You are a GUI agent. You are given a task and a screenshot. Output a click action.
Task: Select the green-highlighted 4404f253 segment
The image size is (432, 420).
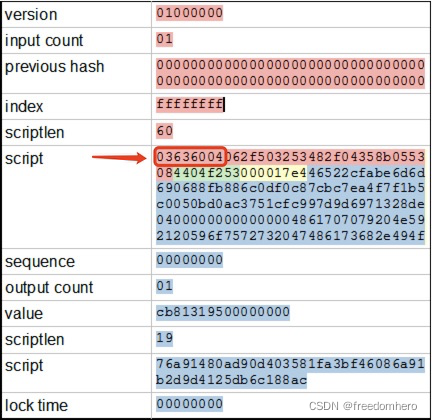206,173
